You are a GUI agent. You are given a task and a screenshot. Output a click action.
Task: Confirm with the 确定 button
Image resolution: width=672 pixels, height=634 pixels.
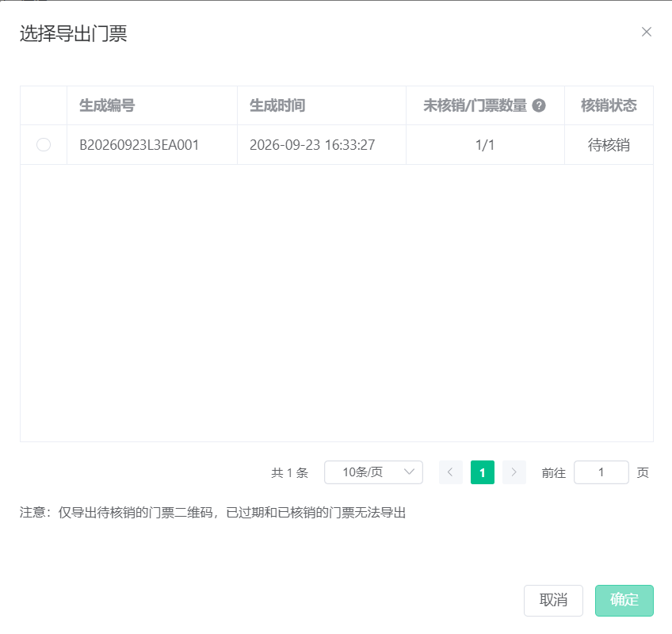(x=624, y=600)
